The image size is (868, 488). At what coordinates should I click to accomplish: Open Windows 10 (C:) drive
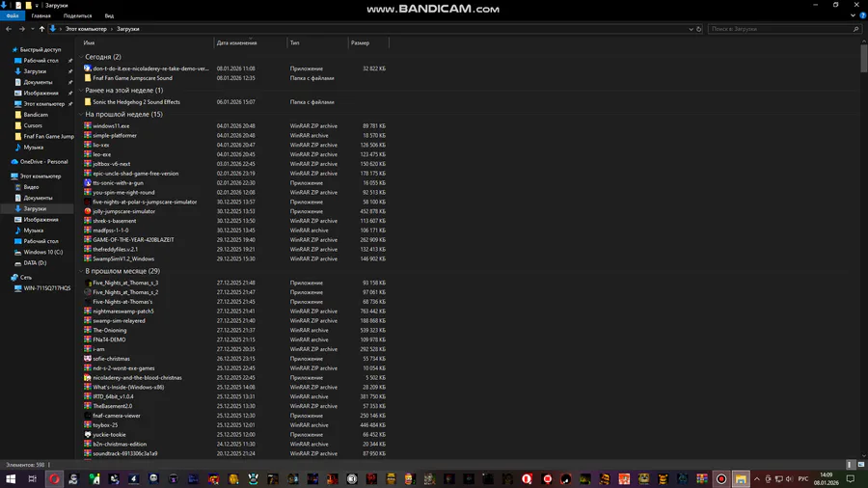click(x=39, y=253)
